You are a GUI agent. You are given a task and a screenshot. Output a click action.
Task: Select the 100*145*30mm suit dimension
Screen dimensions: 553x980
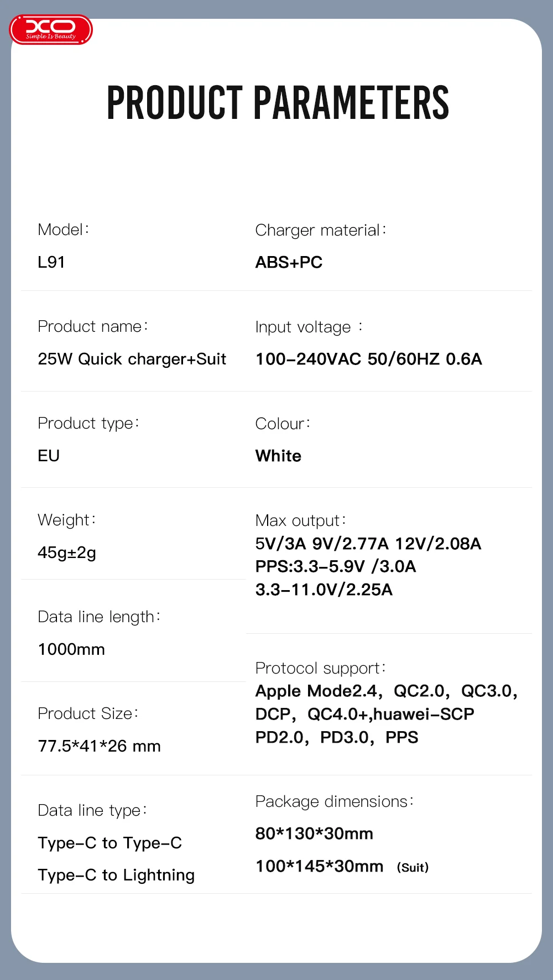(319, 866)
